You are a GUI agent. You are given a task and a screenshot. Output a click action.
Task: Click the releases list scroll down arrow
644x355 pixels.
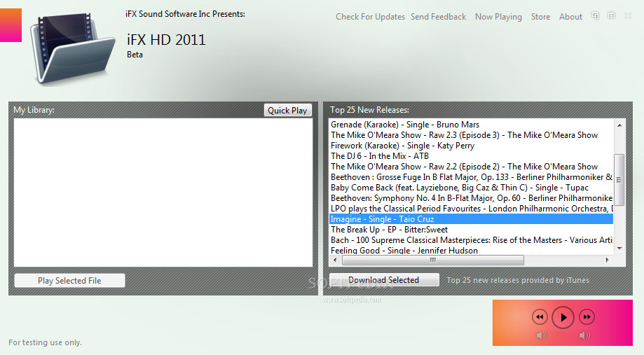tap(619, 249)
